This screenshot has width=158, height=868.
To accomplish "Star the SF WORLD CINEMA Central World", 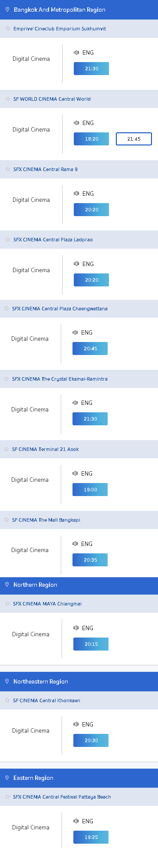I will pos(8,99).
